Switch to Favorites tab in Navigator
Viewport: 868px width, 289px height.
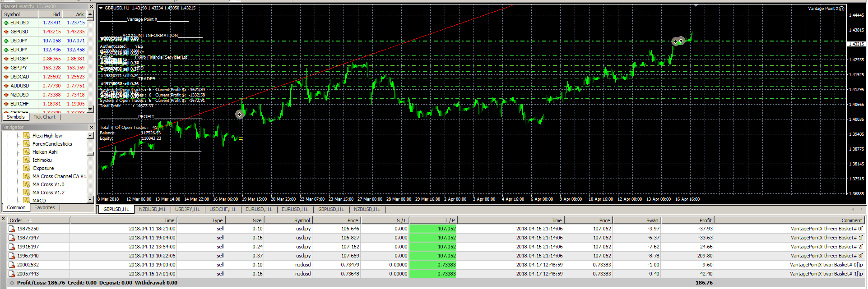44,208
